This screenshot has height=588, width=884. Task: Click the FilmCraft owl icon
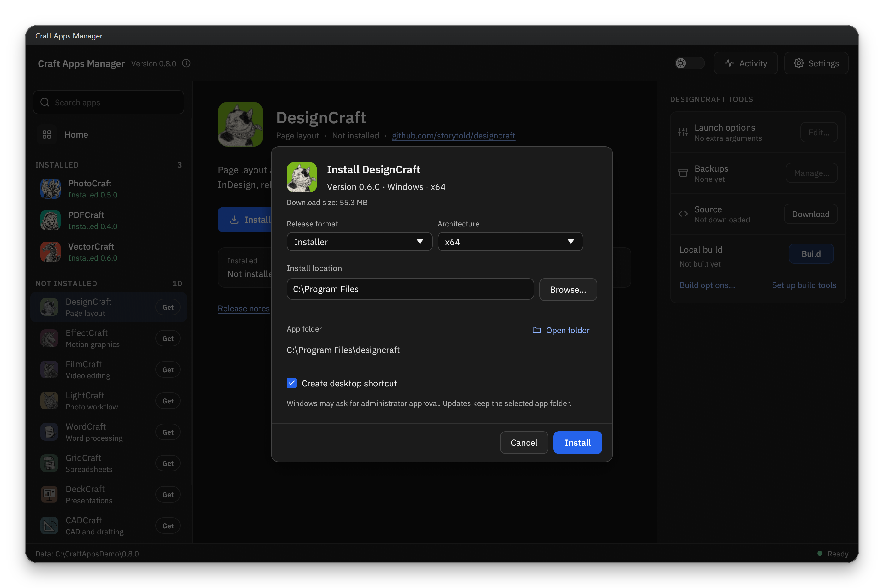[x=49, y=369]
